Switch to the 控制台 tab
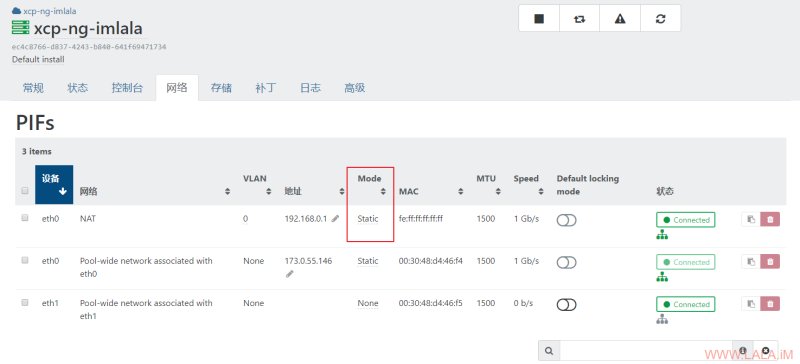Image resolution: width=800 pixels, height=364 pixels. point(127,88)
